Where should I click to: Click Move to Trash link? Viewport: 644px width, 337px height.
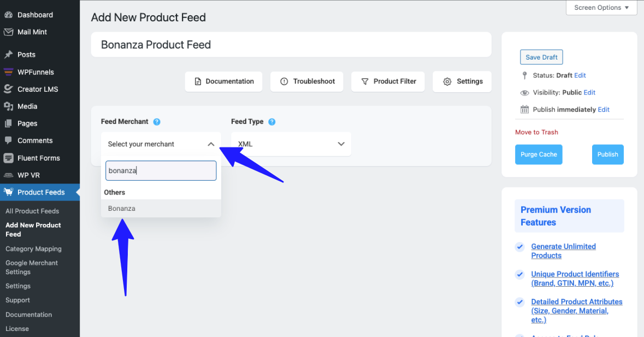[x=536, y=132]
